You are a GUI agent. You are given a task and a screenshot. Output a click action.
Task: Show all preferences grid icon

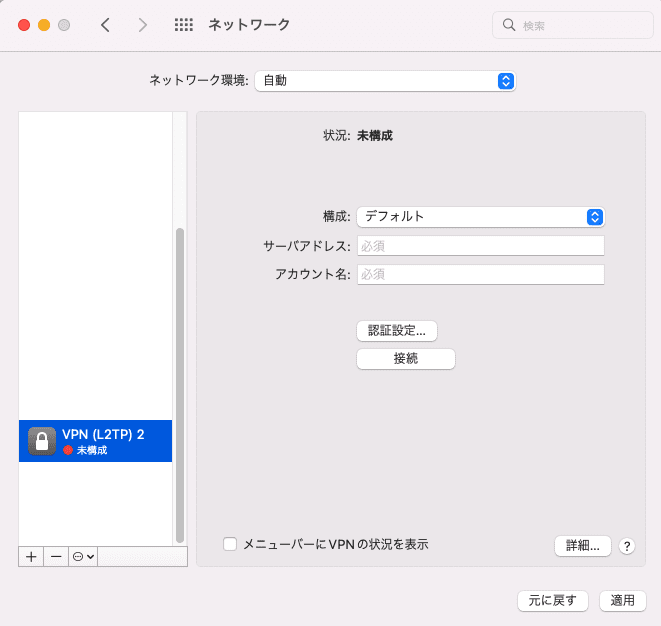point(184,25)
